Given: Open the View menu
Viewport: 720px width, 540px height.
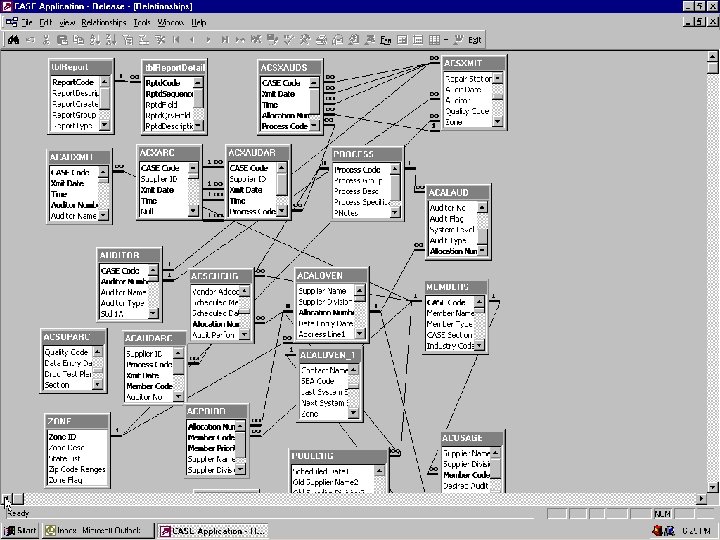Looking at the screenshot, I should click(x=67, y=22).
